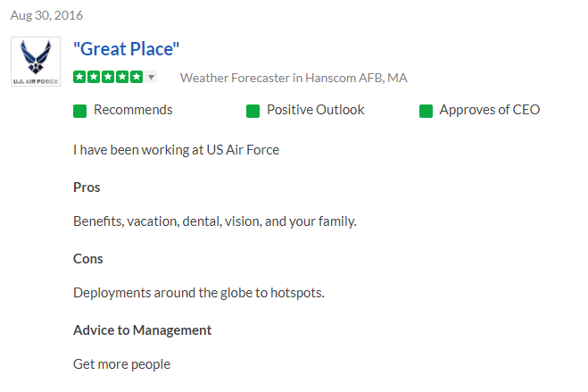Viewport: 588px width, 392px height.
Task: Click the green Approves of CEO square
Action: click(x=426, y=111)
